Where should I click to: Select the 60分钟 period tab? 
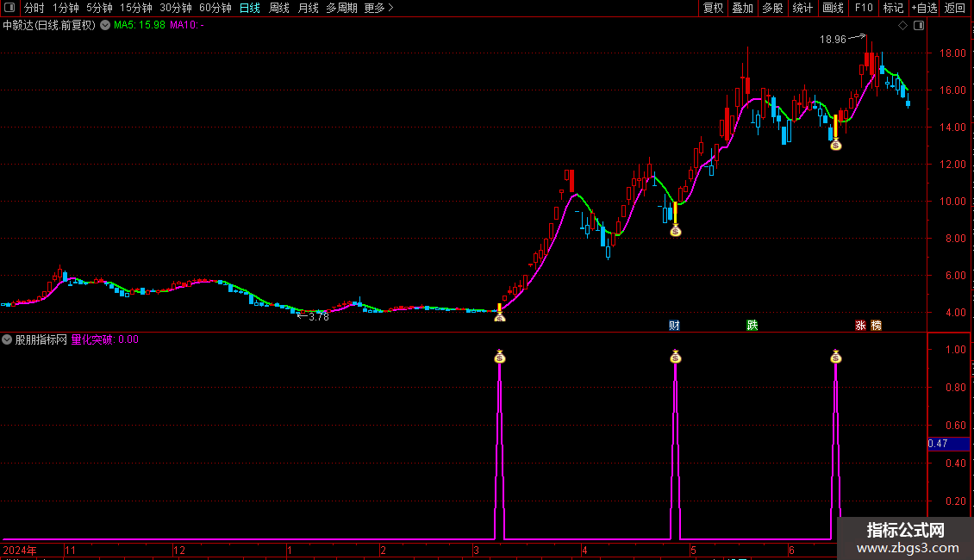click(215, 8)
